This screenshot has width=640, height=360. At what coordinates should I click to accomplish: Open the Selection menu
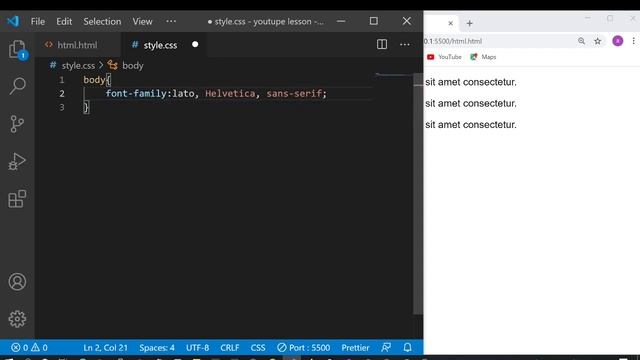tap(102, 21)
